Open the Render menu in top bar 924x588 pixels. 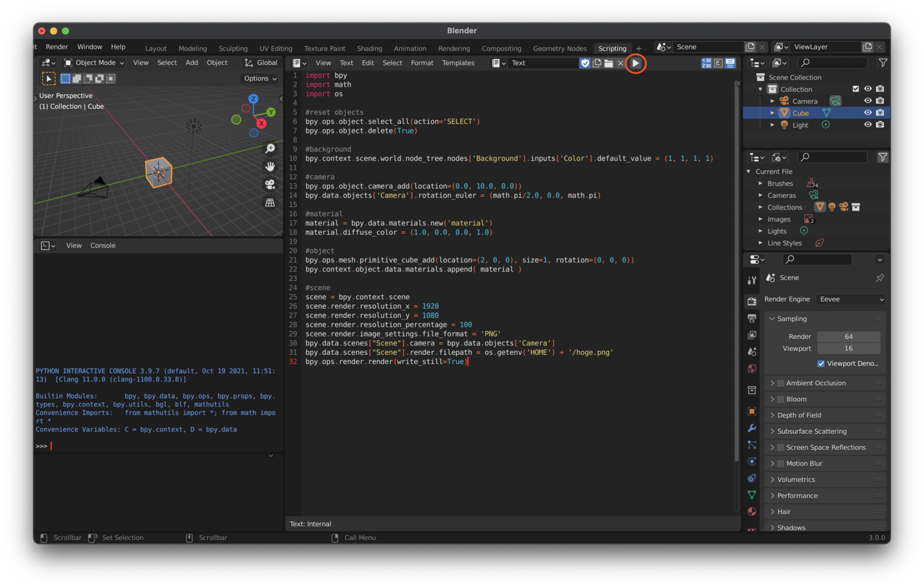[x=57, y=47]
